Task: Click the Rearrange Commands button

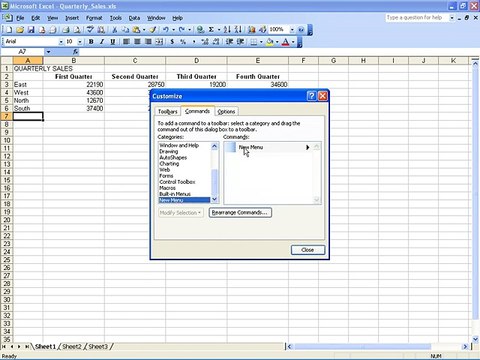Action: [x=240, y=213]
